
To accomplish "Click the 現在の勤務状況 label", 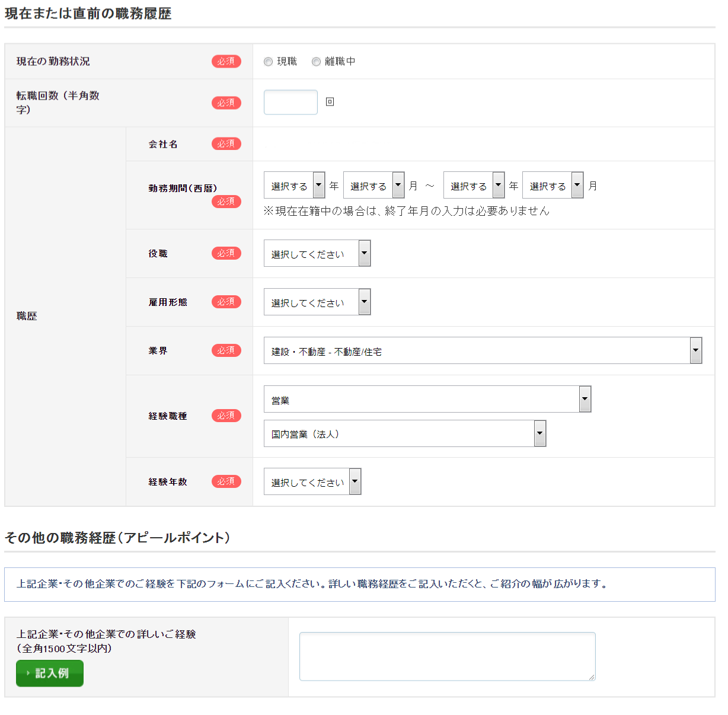I will click(x=53, y=61).
